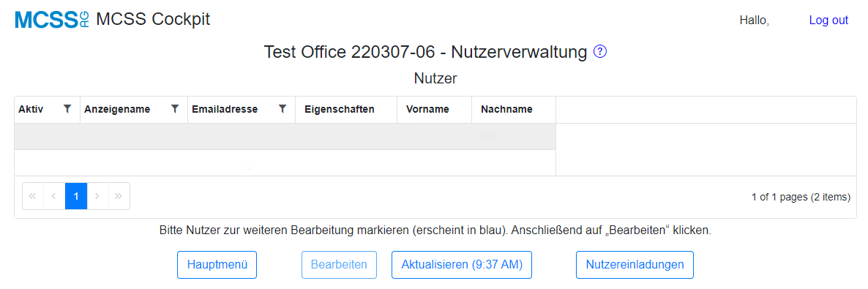This screenshot has height=289, width=868.
Task: Open filter for Emailadresse column
Action: (283, 109)
